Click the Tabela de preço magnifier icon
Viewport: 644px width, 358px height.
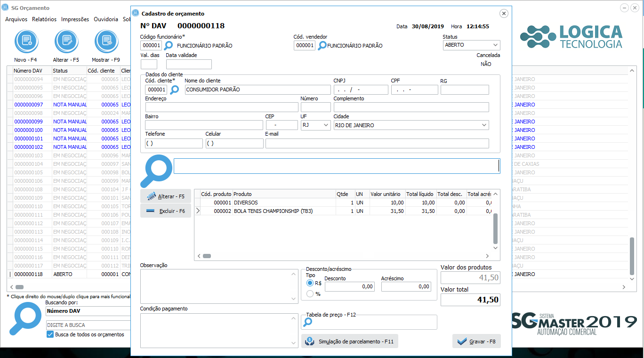coord(308,322)
